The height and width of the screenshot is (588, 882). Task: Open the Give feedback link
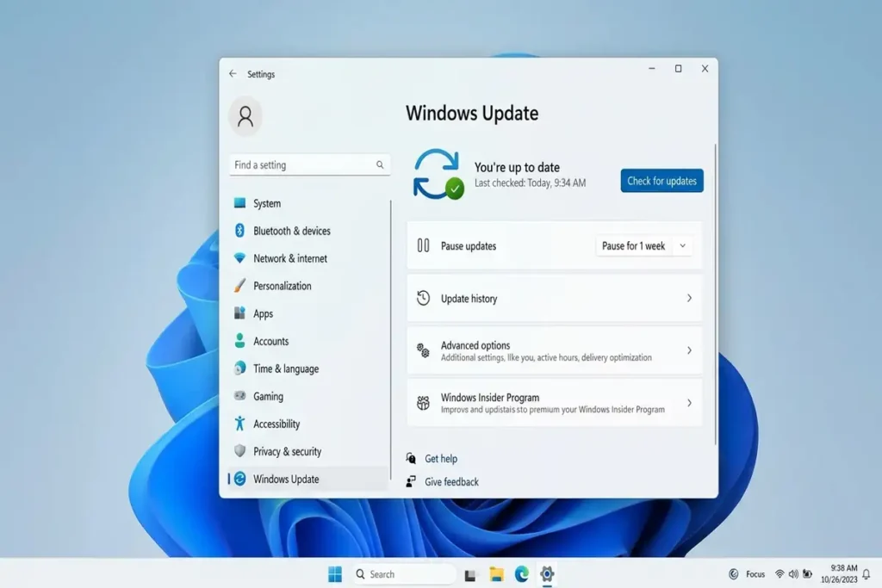[451, 481]
